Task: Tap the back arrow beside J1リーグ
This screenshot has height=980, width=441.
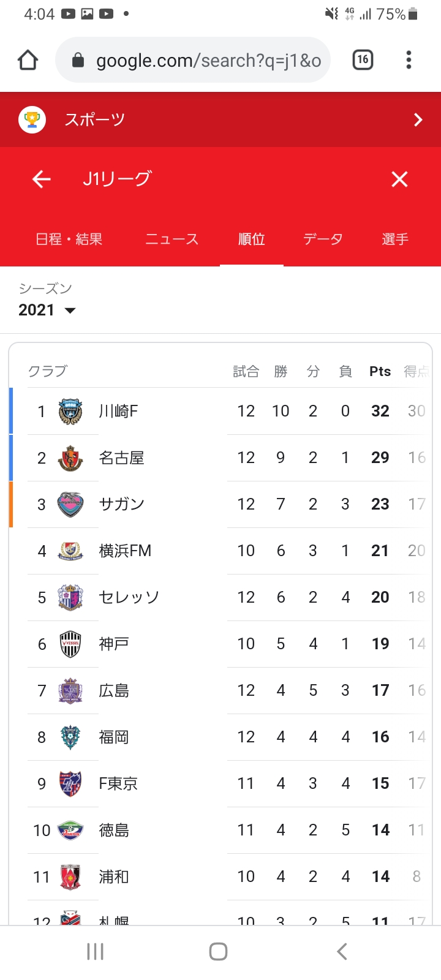Action: pyautogui.click(x=42, y=179)
